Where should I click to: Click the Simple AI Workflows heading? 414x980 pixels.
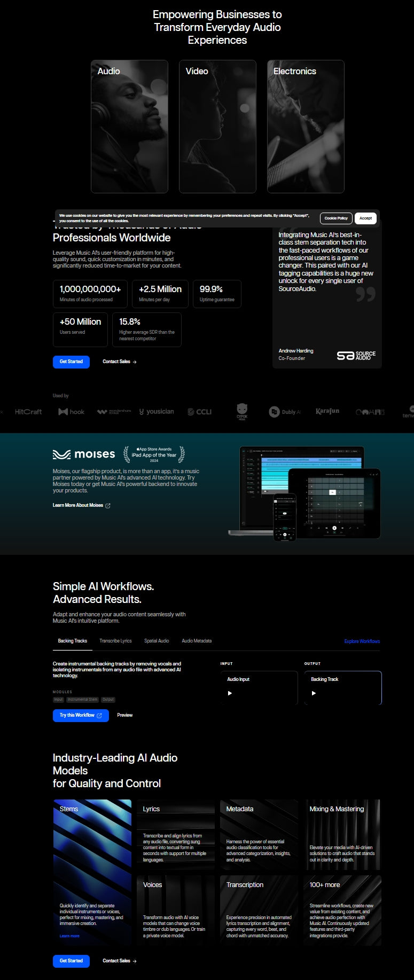coord(104,593)
